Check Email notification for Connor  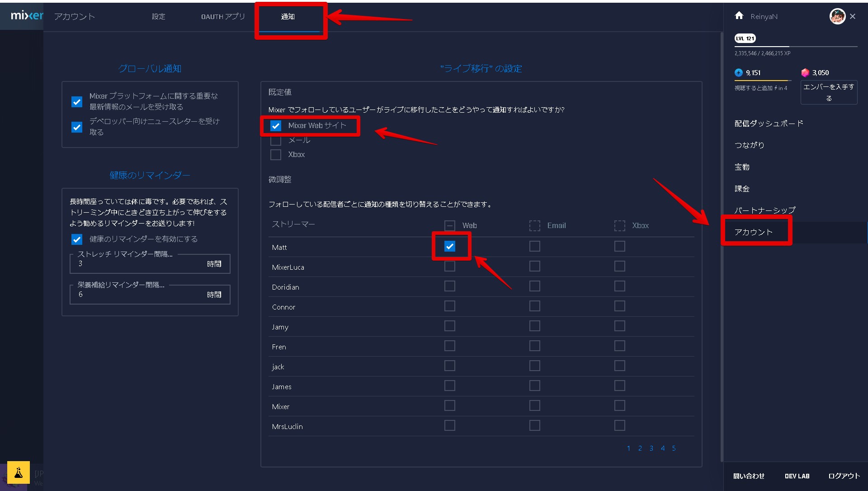535,306
